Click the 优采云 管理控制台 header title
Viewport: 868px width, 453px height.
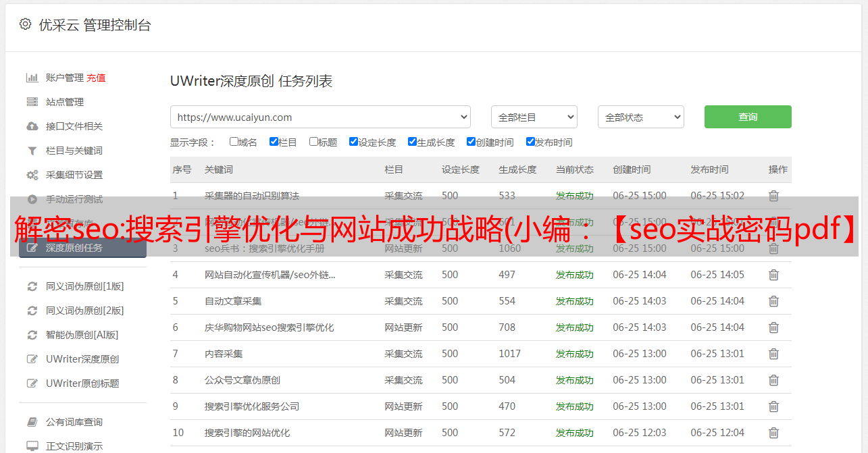tap(95, 25)
